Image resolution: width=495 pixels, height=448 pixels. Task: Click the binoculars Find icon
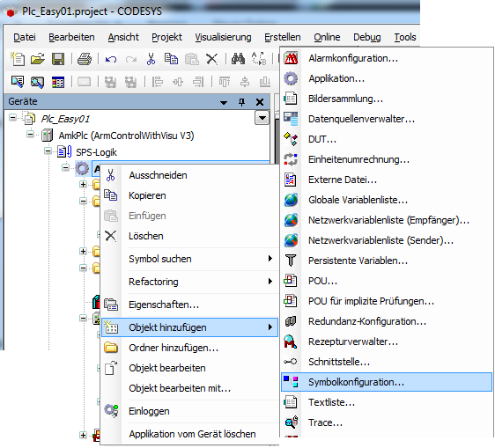238,59
